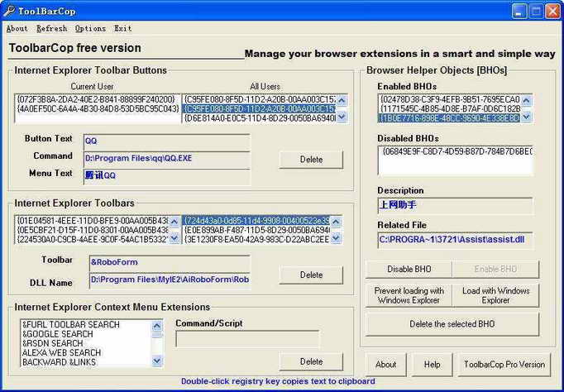This screenshot has width=564, height=392.
Task: Click the Disable BHO button
Action: tap(409, 270)
